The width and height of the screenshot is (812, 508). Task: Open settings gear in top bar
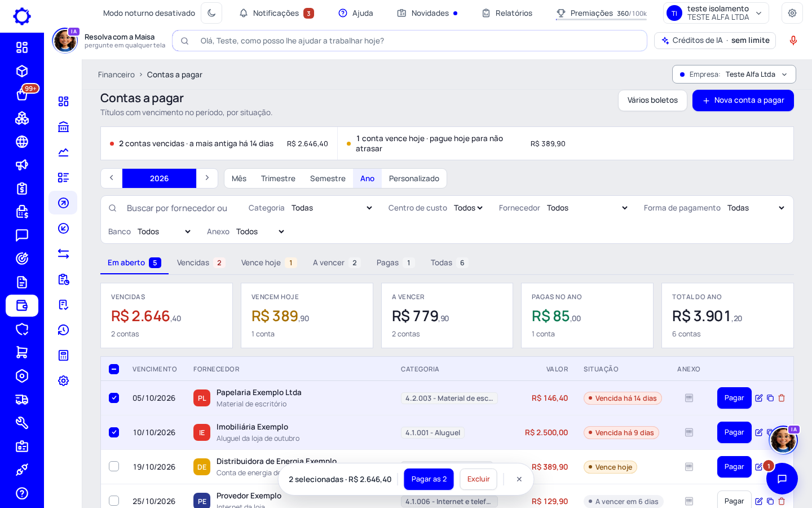tap(792, 13)
